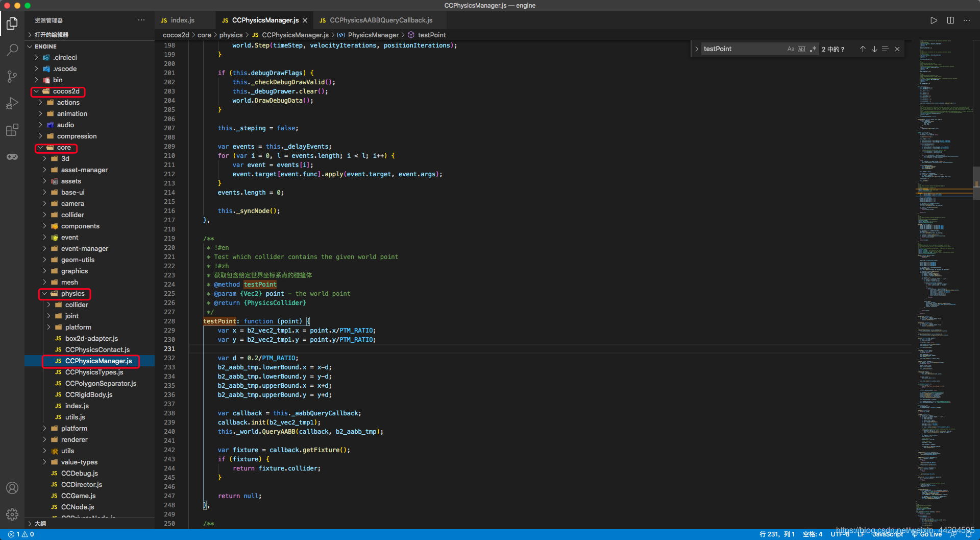Click the indentation setting '空格: 4'
980x540 pixels.
813,534
